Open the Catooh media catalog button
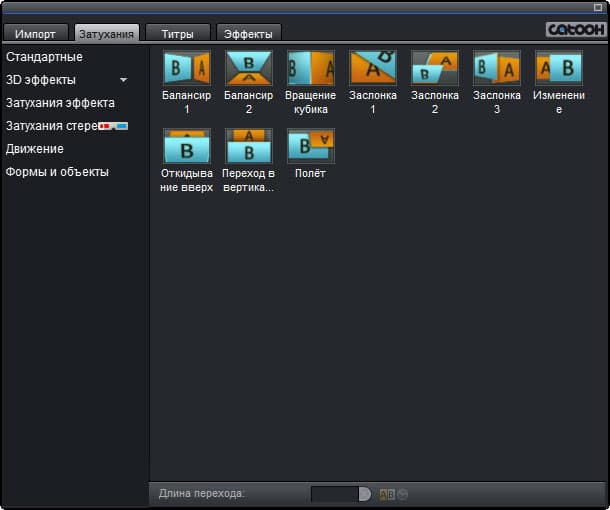 (576, 30)
